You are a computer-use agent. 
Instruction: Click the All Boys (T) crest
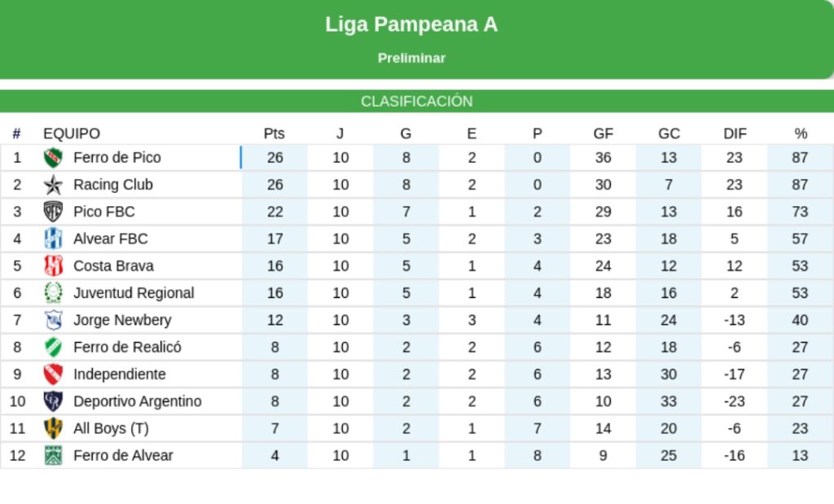pos(53,428)
